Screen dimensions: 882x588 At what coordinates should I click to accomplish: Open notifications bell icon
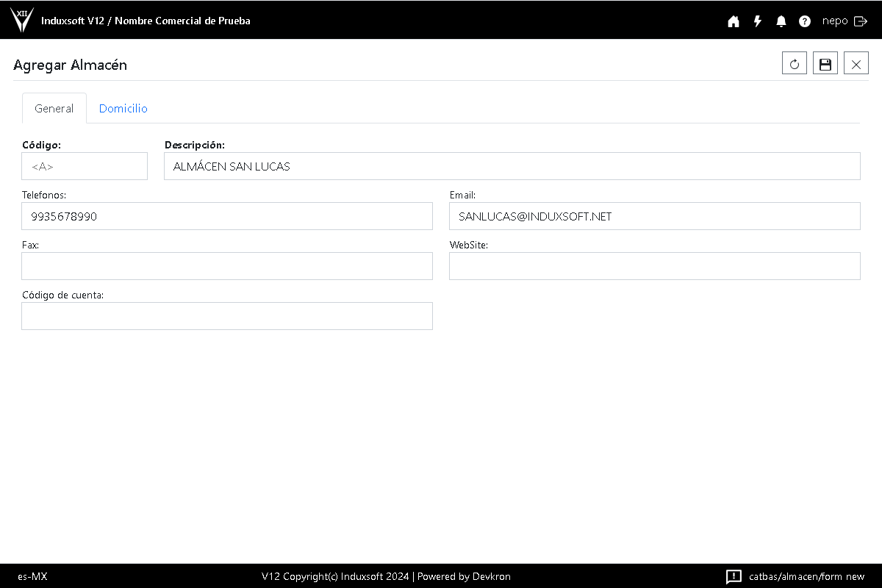(x=781, y=21)
